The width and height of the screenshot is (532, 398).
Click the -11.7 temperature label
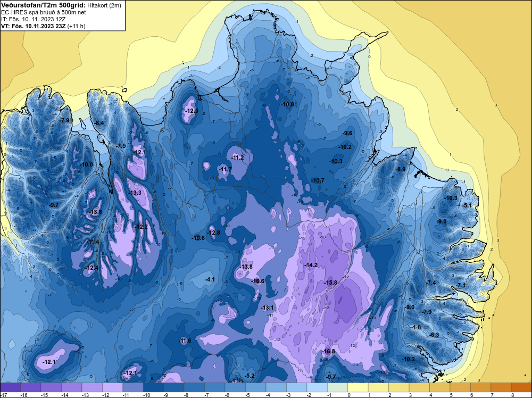tap(225, 169)
